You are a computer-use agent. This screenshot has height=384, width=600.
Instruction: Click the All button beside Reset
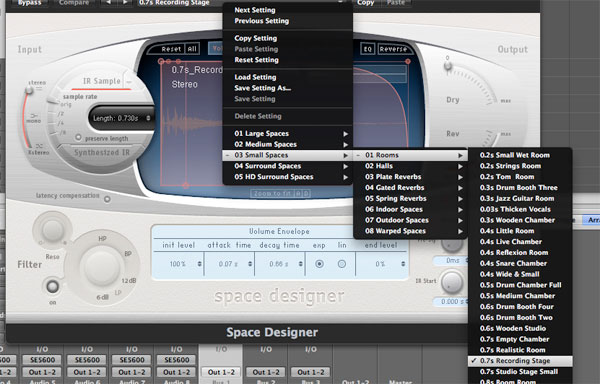(192, 49)
